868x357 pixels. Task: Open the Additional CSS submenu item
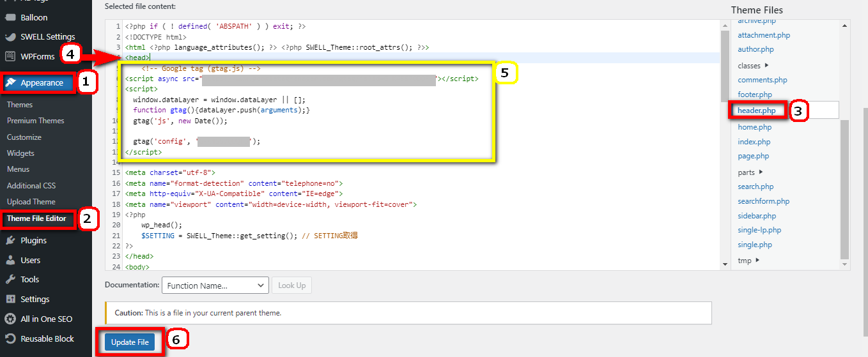pos(31,186)
